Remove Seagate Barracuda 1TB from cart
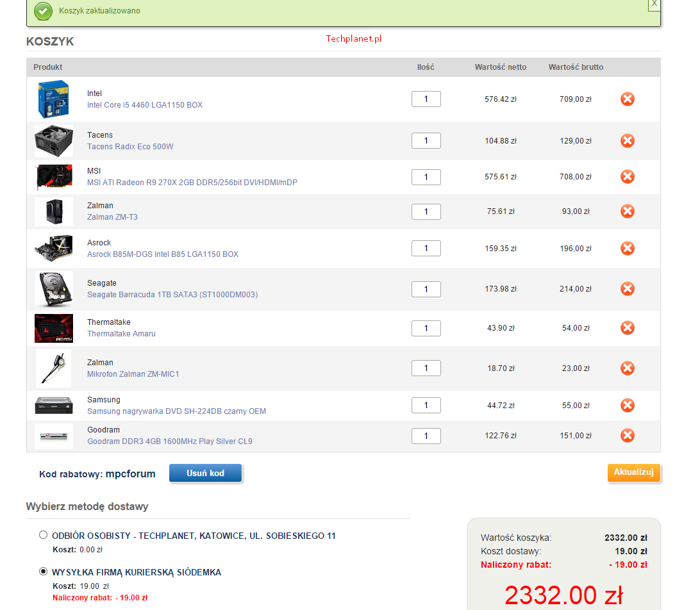The width and height of the screenshot is (700, 610). [x=627, y=289]
